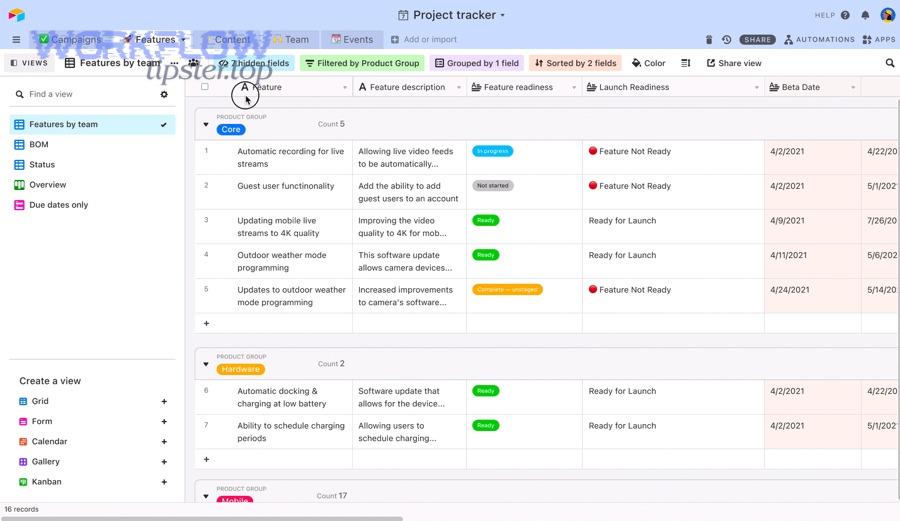Open view settings gear icon
This screenshot has width=900, height=521.
point(164,94)
